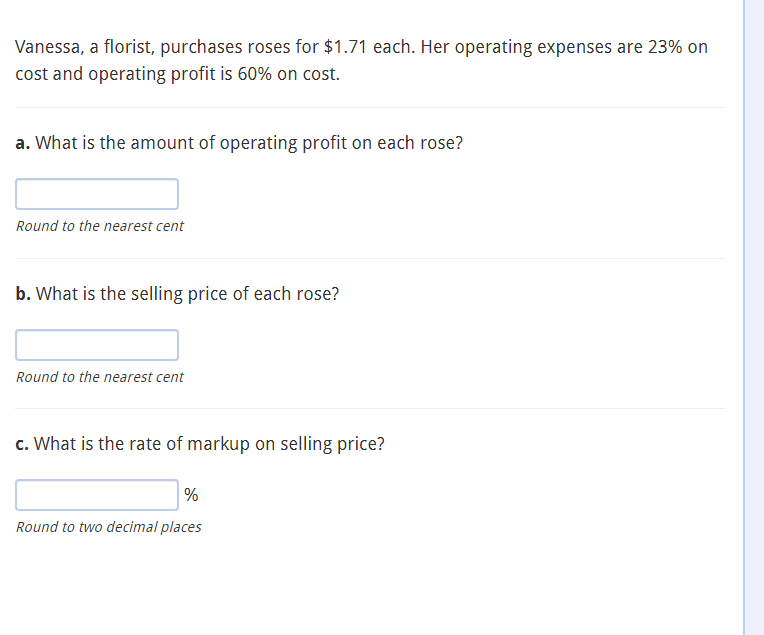Select the rate of markup input field
The height and width of the screenshot is (635, 764).
(x=97, y=495)
